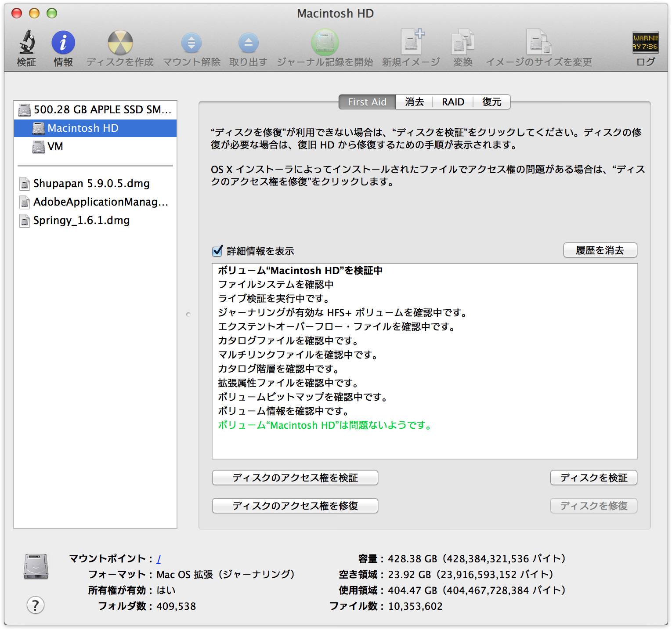Uncheck the 詳細情報を表示 checkbox
The width and height of the screenshot is (672, 630).
[217, 251]
